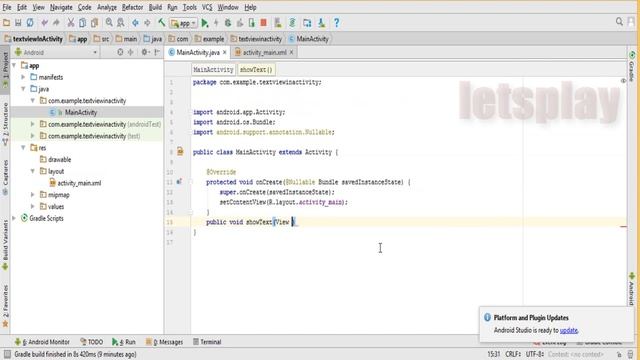The width and height of the screenshot is (640, 360).
Task: Click the Redo toolbar arrow
Action: pos(56,23)
